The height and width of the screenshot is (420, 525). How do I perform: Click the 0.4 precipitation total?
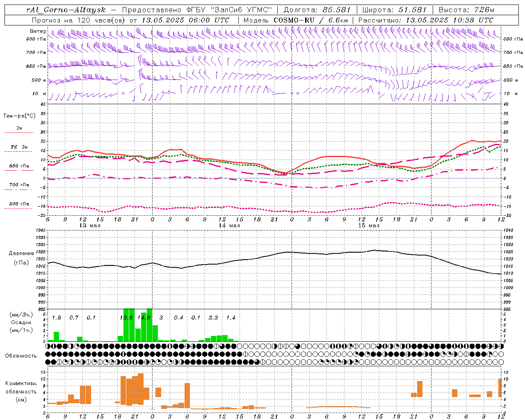pyautogui.click(x=178, y=318)
